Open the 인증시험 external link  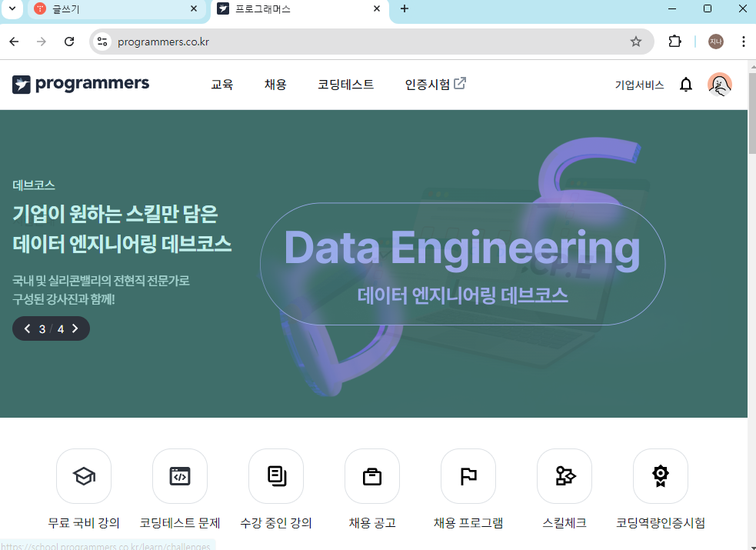(435, 85)
